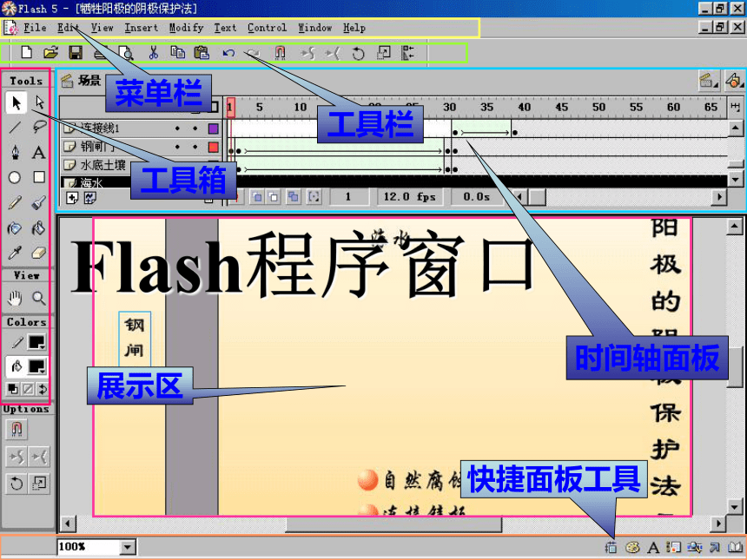
Task: Open Print Preview from the toolbar
Action: click(x=126, y=52)
